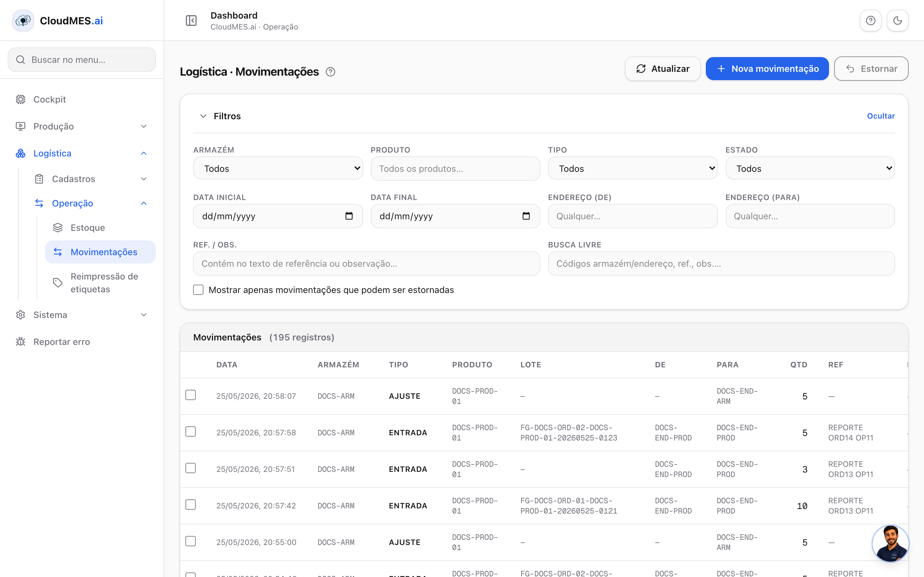Open the assistant avatar chat bubble
Image resolution: width=924 pixels, height=577 pixels.
(x=890, y=543)
